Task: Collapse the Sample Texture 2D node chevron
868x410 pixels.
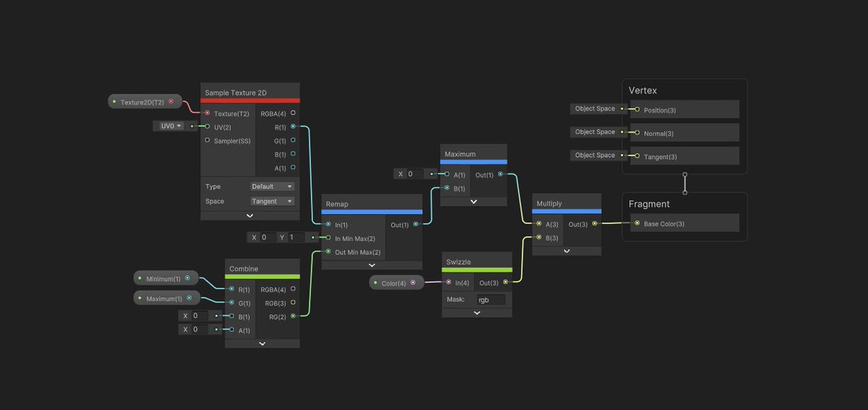Action: point(250,215)
